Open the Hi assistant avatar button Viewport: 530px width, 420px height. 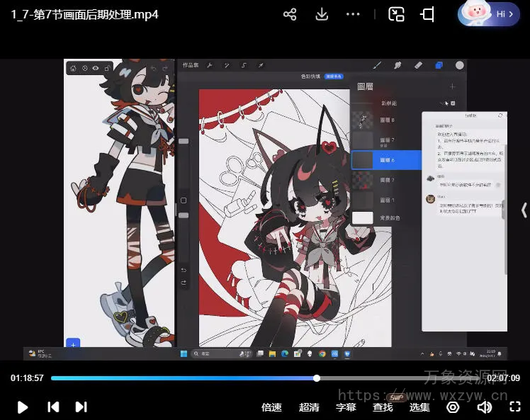[x=490, y=14]
